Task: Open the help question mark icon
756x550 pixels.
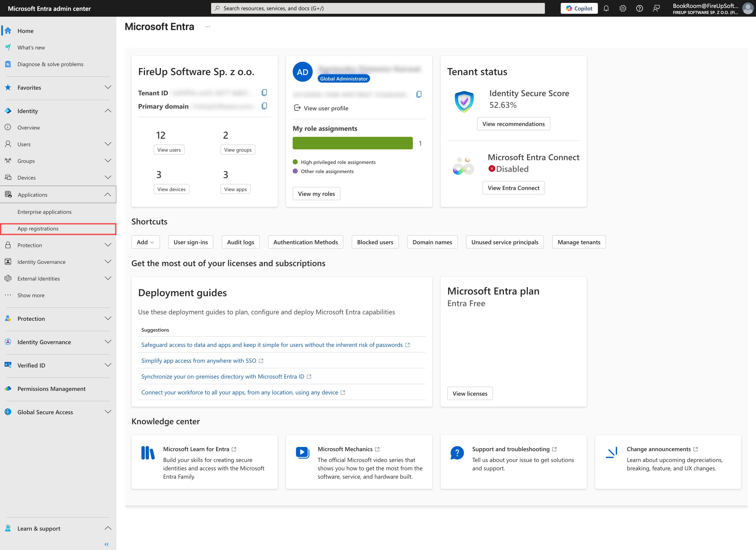Action: pos(639,8)
